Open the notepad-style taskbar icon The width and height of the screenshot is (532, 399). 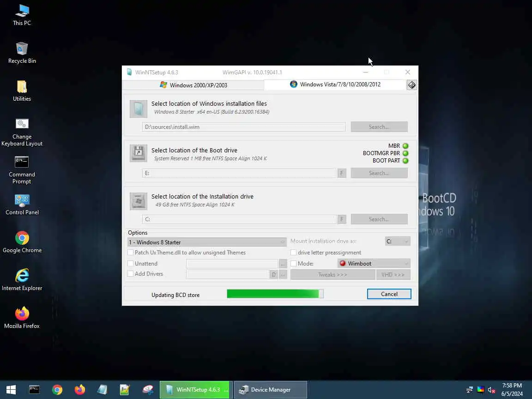point(125,389)
